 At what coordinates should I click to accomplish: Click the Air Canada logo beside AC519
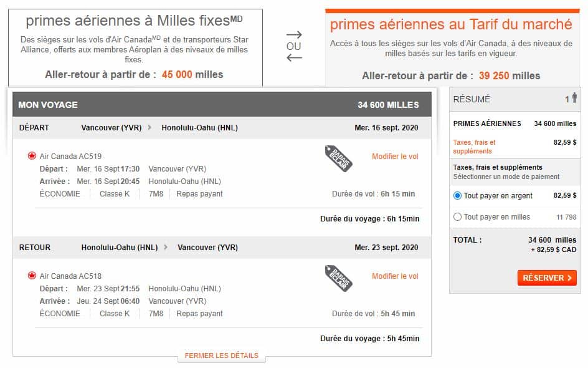(x=32, y=156)
